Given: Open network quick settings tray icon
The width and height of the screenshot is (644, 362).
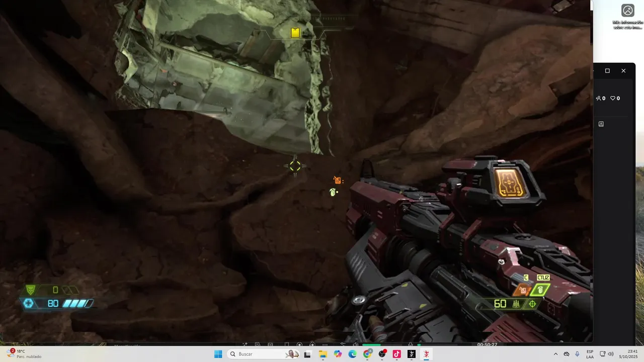Looking at the screenshot, I should point(603,354).
